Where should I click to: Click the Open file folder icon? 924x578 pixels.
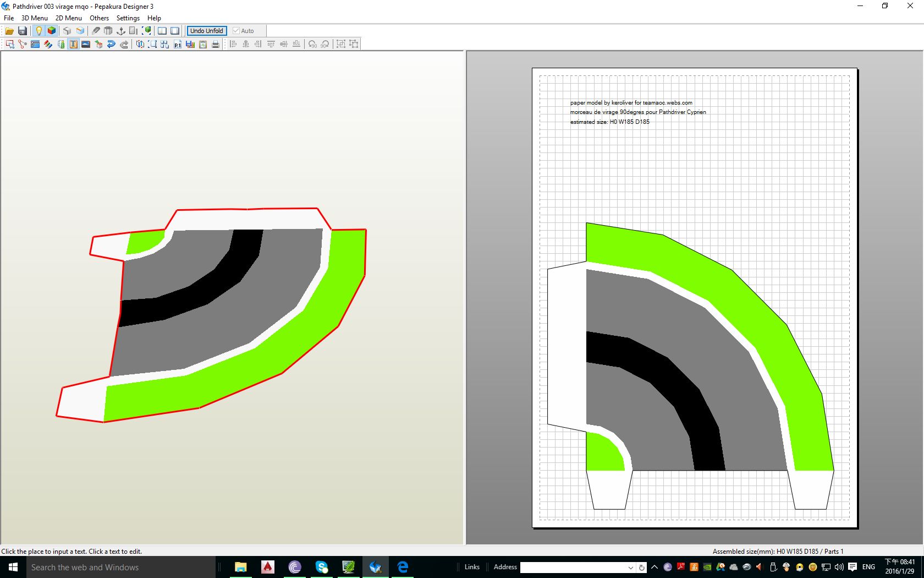tap(9, 31)
